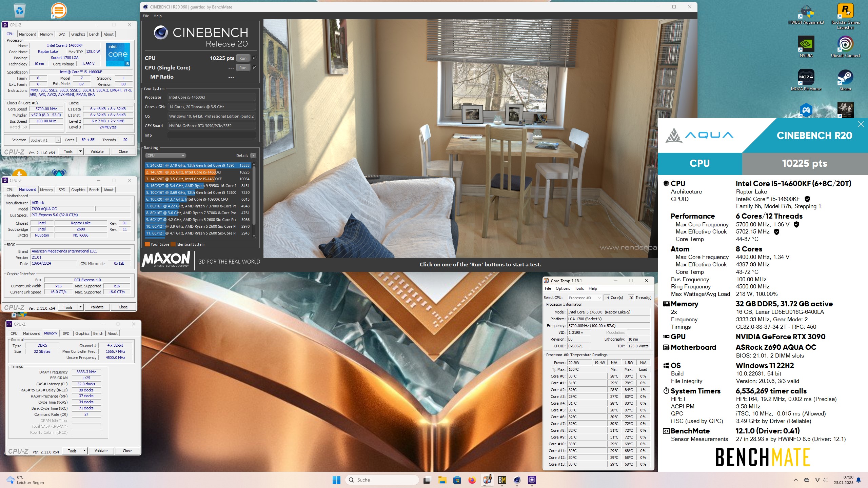868x488 pixels.
Task: Open the Black Myth Wukong shortcut
Action: pos(845,110)
